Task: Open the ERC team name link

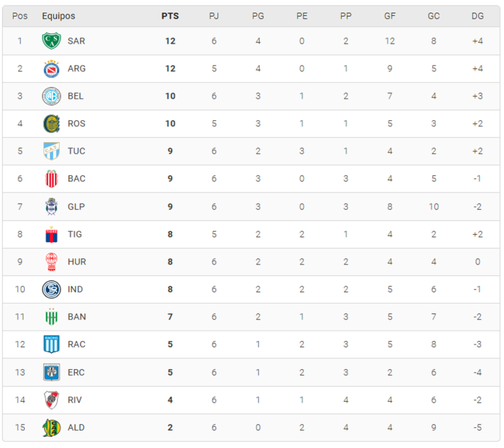Action: pos(76,372)
